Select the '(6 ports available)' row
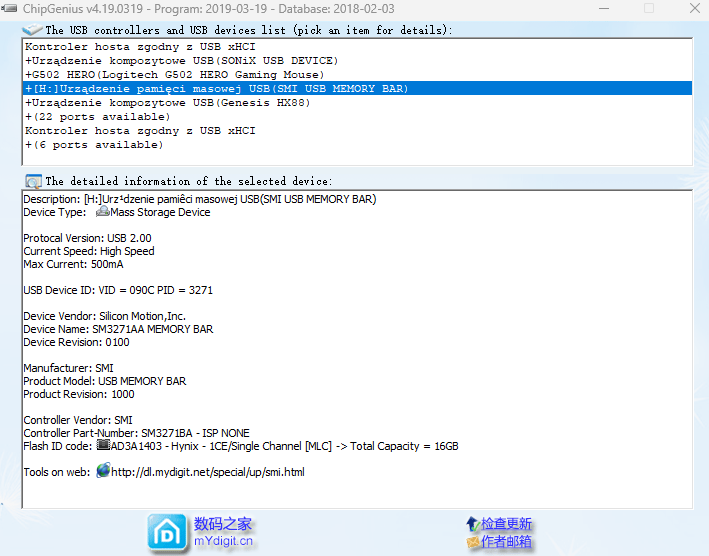This screenshot has width=709, height=556. pos(357,145)
